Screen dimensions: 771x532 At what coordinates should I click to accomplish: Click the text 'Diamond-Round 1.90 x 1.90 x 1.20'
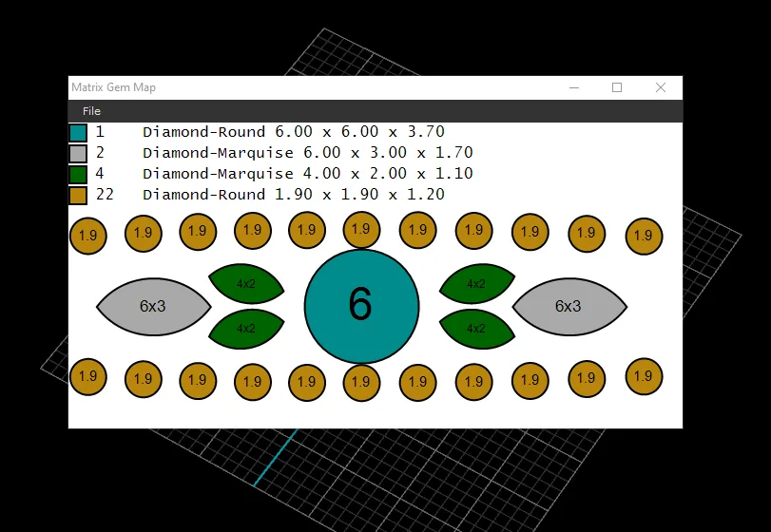coord(294,195)
